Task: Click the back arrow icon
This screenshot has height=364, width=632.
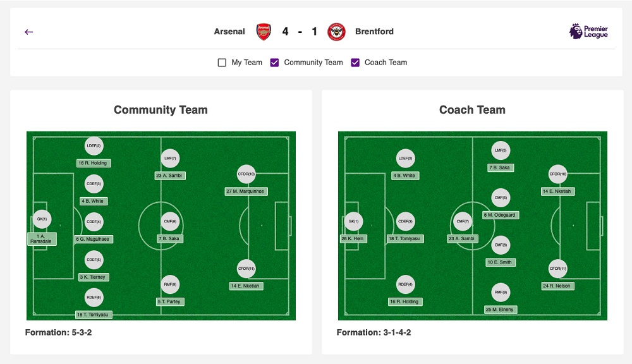Action: (28, 32)
